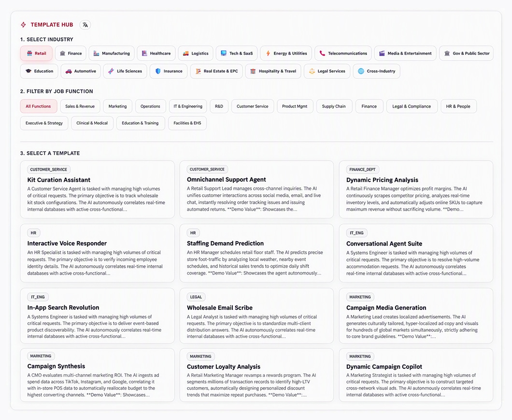Select the Tech & SaaS industry
The image size is (512, 420).
tap(237, 53)
